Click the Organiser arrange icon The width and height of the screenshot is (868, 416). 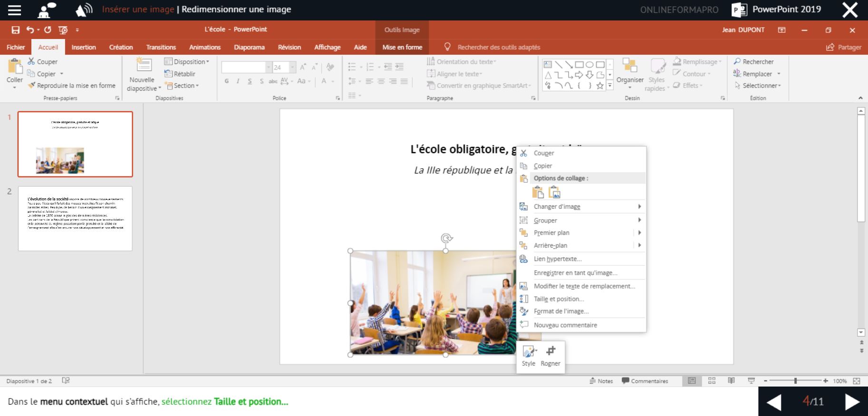pos(630,66)
